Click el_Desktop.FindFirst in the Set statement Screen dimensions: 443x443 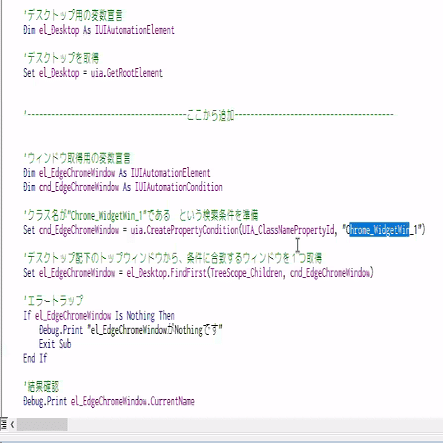(x=166, y=273)
